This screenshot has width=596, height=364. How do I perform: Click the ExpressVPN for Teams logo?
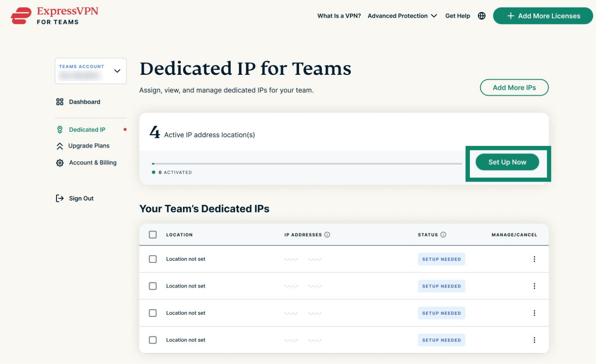click(54, 16)
